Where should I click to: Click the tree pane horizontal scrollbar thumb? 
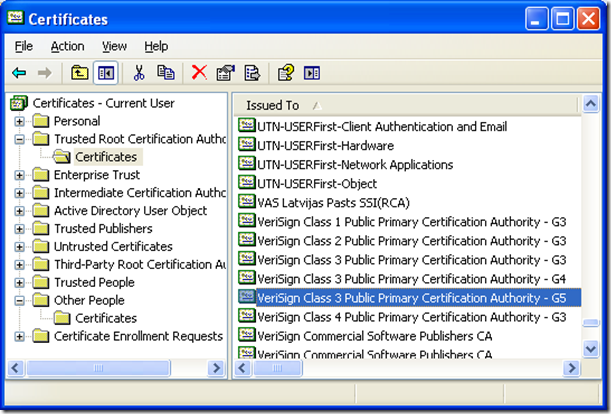98,368
